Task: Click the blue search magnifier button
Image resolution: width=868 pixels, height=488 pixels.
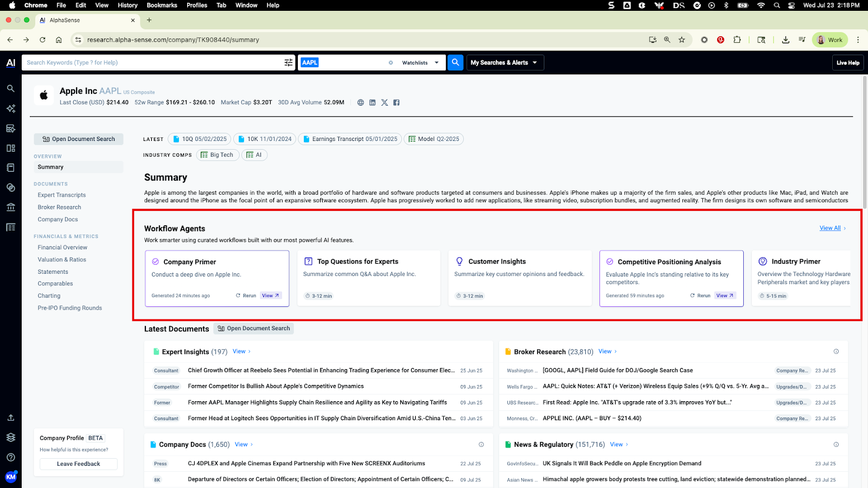Action: [456, 62]
